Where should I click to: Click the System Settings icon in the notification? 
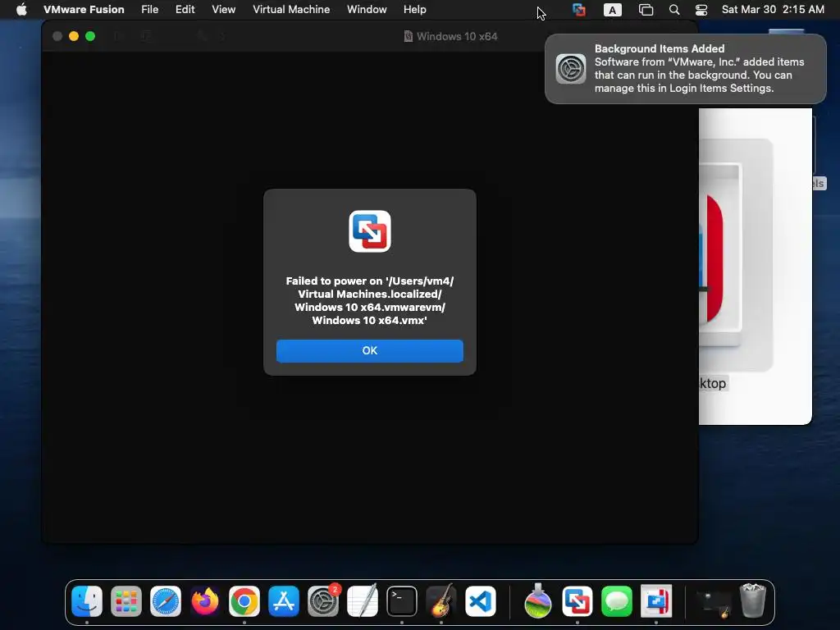coord(571,69)
